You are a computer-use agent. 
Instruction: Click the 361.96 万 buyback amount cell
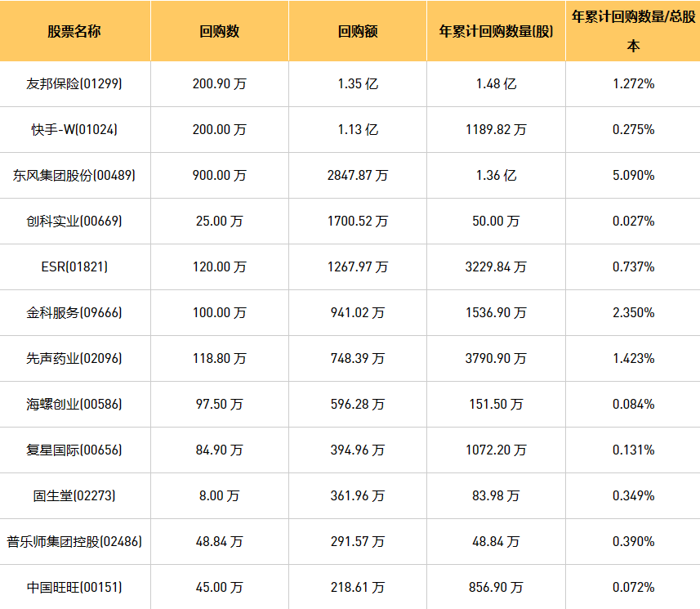tap(358, 496)
